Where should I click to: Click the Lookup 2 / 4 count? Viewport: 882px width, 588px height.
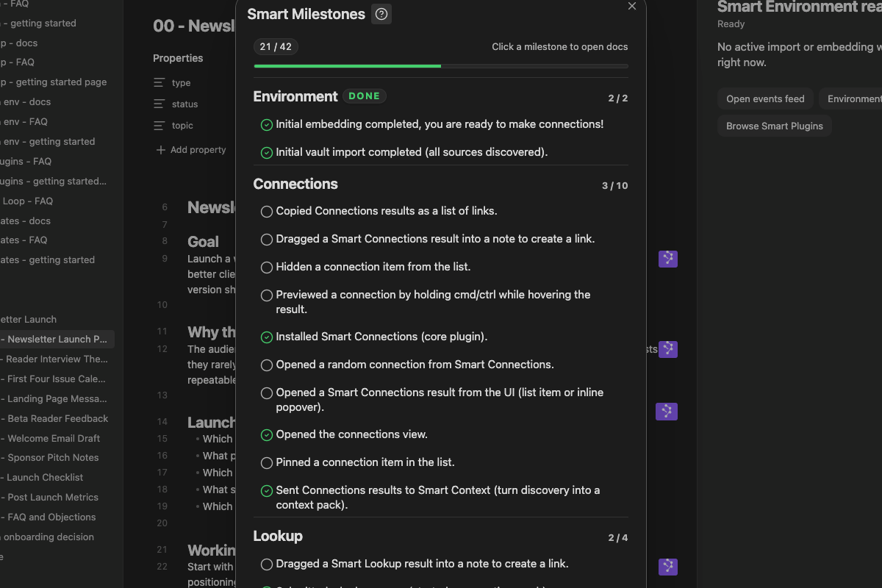click(618, 538)
